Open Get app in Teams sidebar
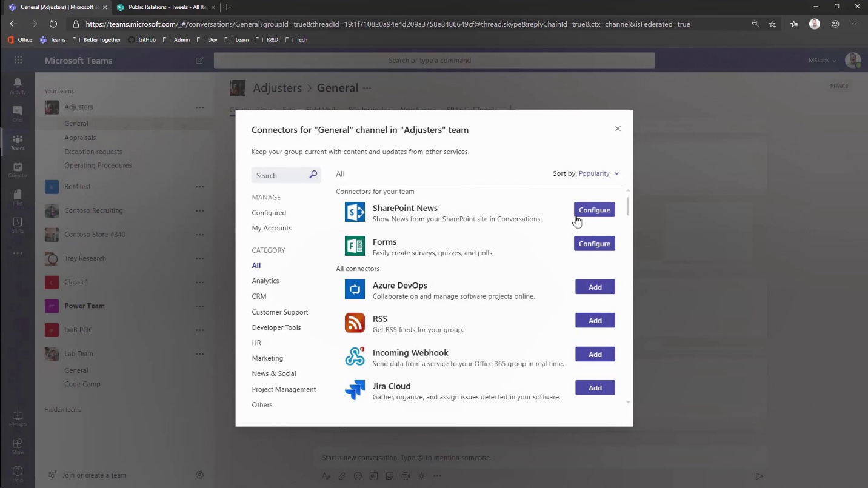Viewport: 868px width, 488px height. tap(18, 418)
